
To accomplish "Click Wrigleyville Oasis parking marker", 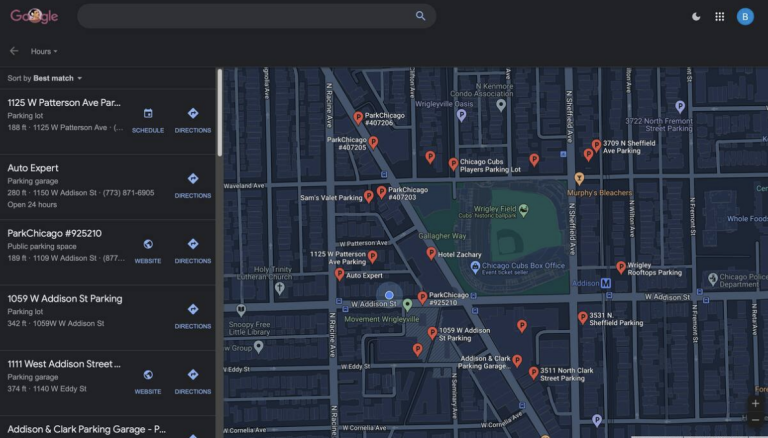I will 461,115.
